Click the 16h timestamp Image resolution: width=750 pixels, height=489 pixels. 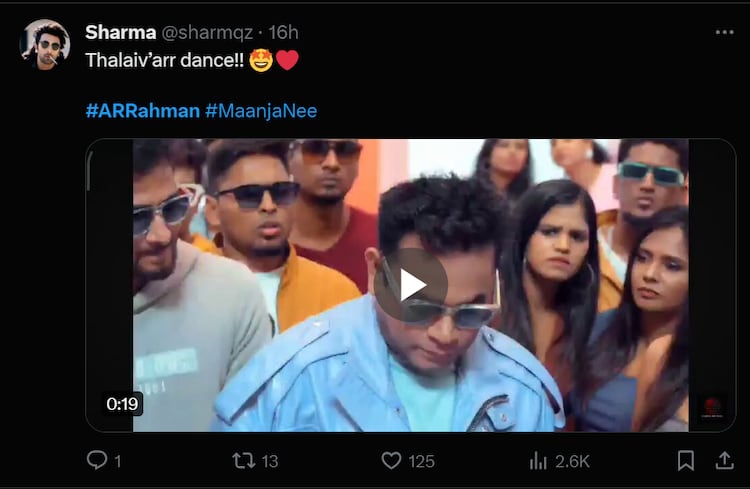(284, 32)
